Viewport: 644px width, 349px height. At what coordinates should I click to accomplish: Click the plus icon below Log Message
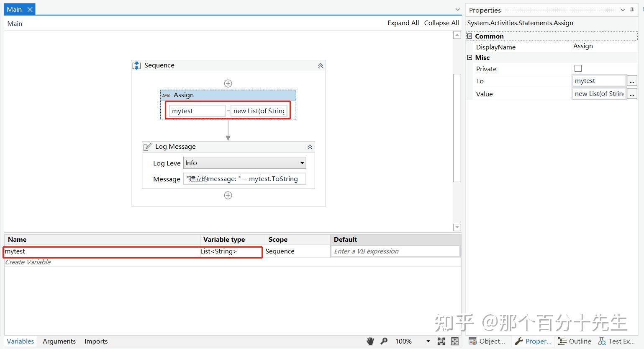pos(228,195)
